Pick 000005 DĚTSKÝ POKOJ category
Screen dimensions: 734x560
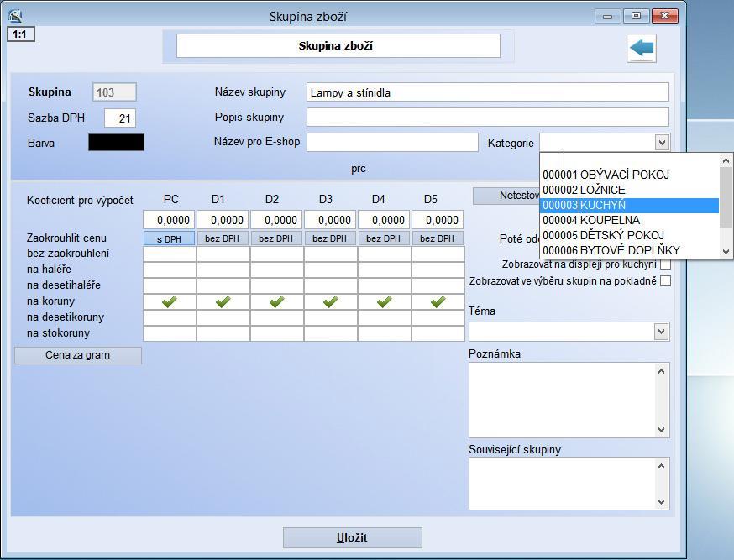[629, 235]
